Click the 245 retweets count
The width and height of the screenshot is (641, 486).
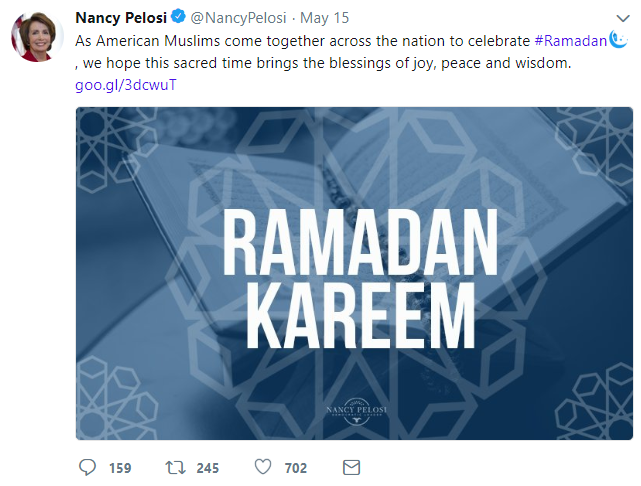208,468
